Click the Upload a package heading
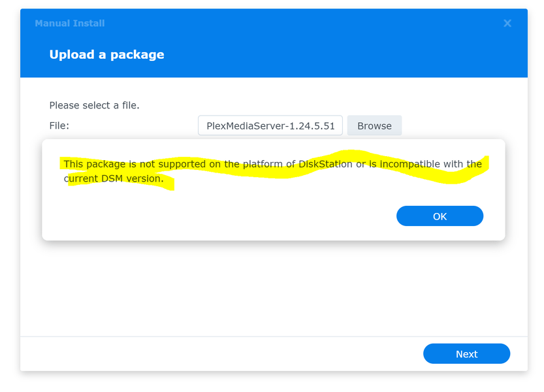This screenshot has height=392, width=544. [x=106, y=55]
